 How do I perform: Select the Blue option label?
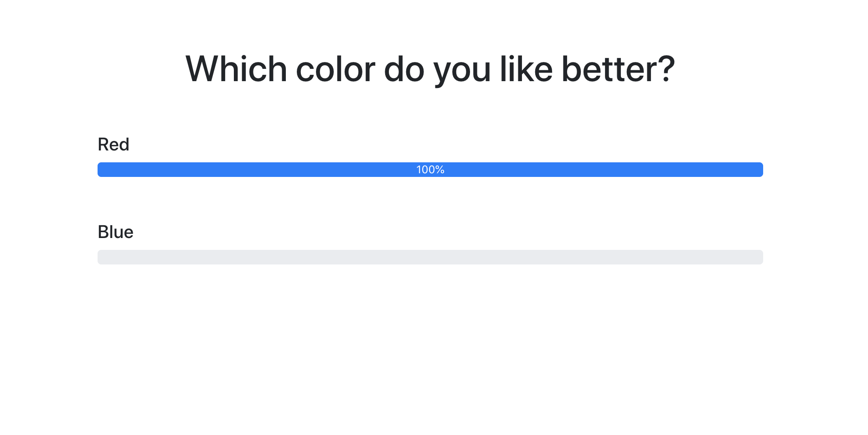click(x=115, y=232)
